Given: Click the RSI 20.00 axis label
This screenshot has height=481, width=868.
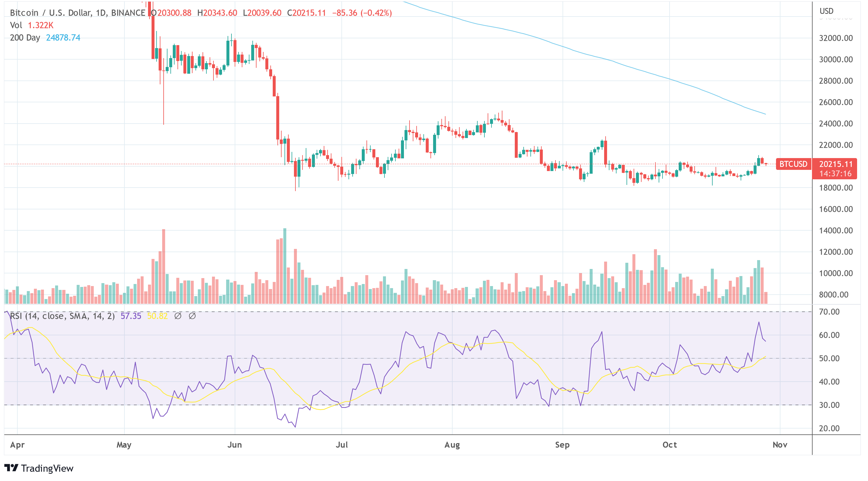Looking at the screenshot, I should tap(829, 429).
